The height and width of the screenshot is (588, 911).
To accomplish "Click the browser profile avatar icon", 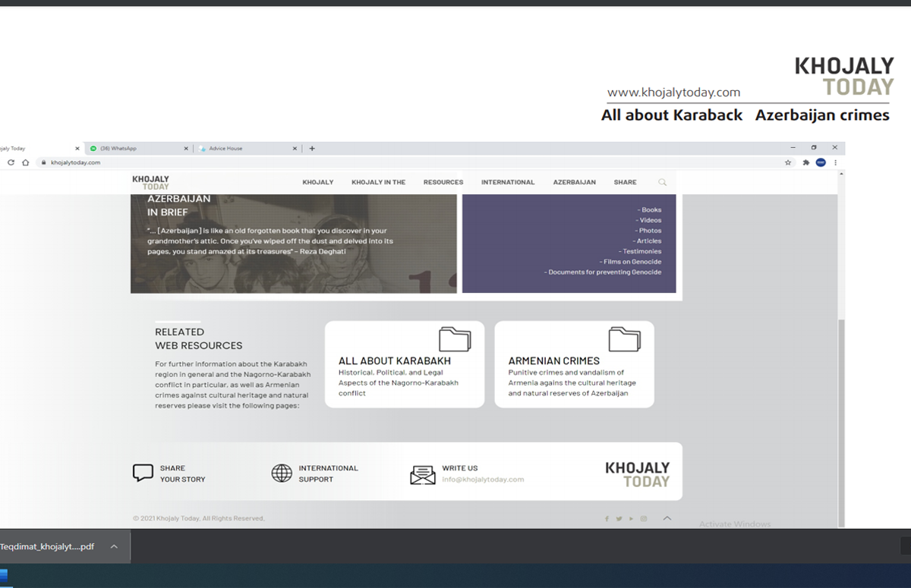I will tap(821, 162).
